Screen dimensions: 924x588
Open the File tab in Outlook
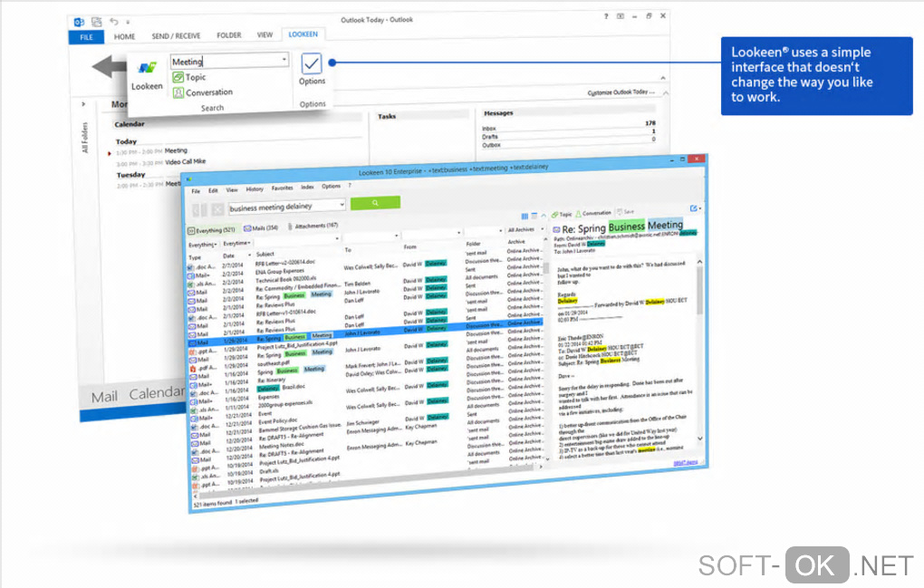pos(87,37)
